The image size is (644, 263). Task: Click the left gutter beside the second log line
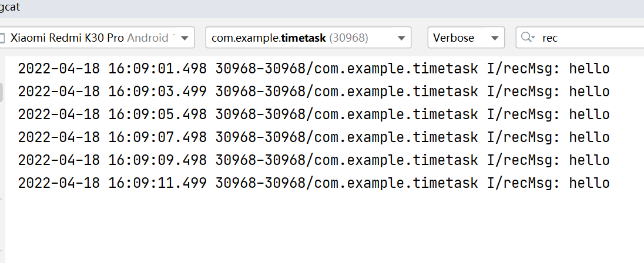(2, 92)
